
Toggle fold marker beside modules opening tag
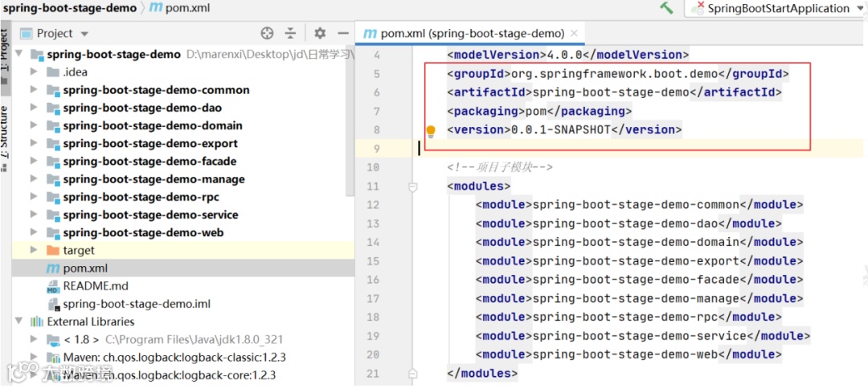tap(412, 186)
